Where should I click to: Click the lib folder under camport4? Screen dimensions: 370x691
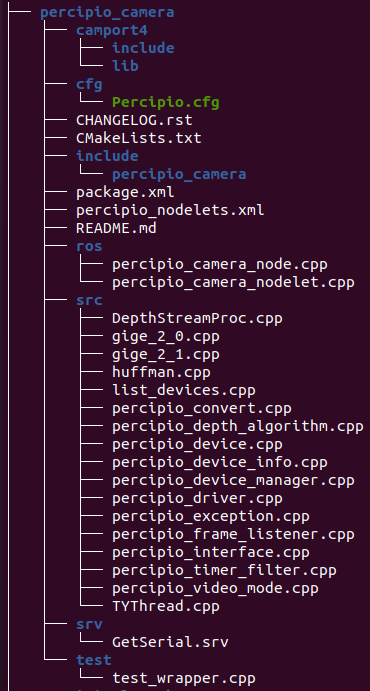click(x=125, y=66)
